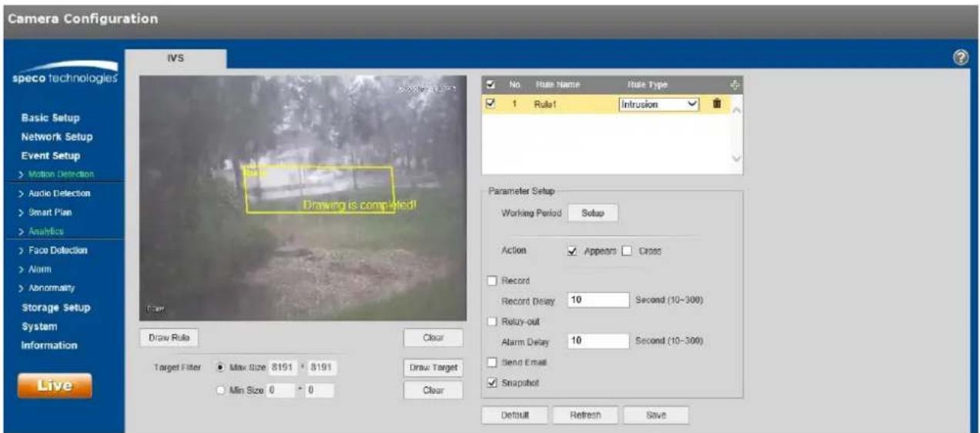This screenshot has height=433, width=980.
Task: Toggle the select-all rules header checkbox
Action: coord(490,85)
